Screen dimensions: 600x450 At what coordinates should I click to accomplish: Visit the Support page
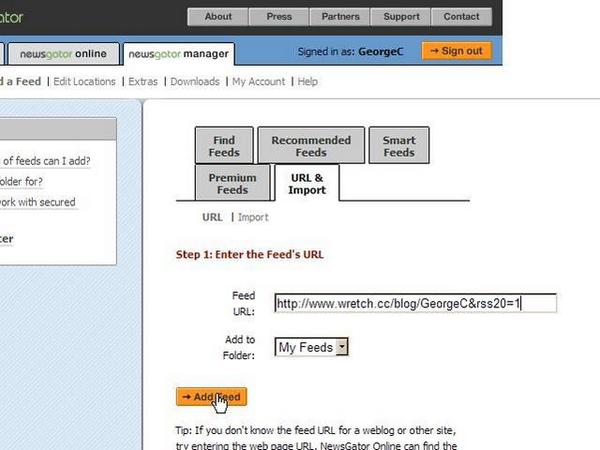coord(401,17)
